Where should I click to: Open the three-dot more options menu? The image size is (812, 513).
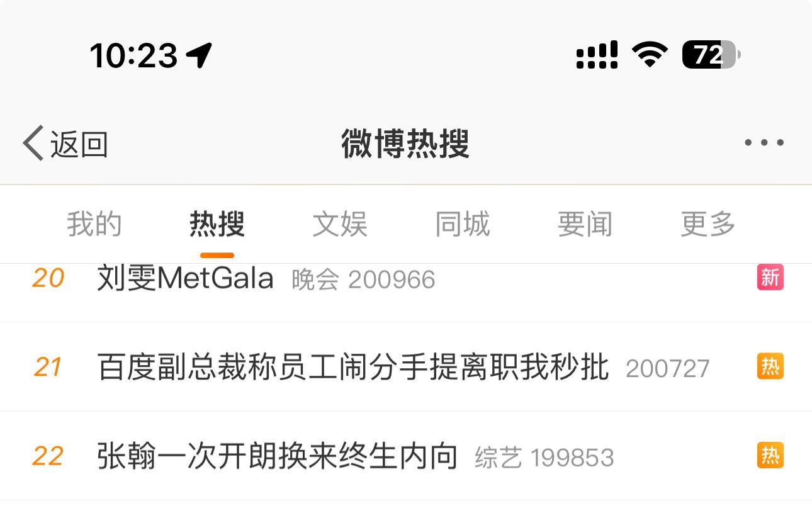point(764,143)
